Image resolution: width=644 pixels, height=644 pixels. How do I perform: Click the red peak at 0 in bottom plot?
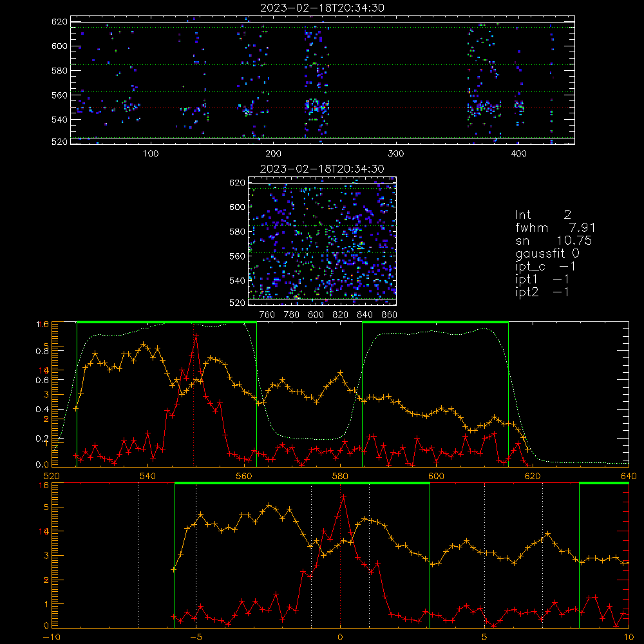pyautogui.click(x=343, y=497)
